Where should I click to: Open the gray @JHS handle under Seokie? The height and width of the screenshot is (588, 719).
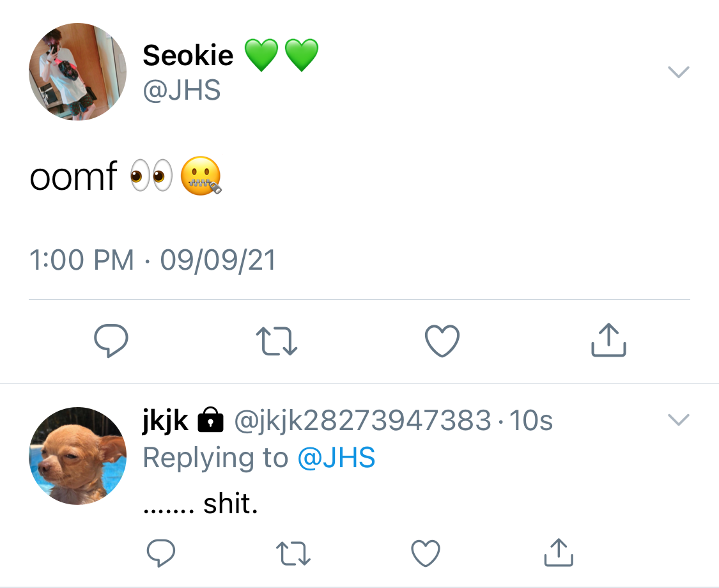(182, 90)
